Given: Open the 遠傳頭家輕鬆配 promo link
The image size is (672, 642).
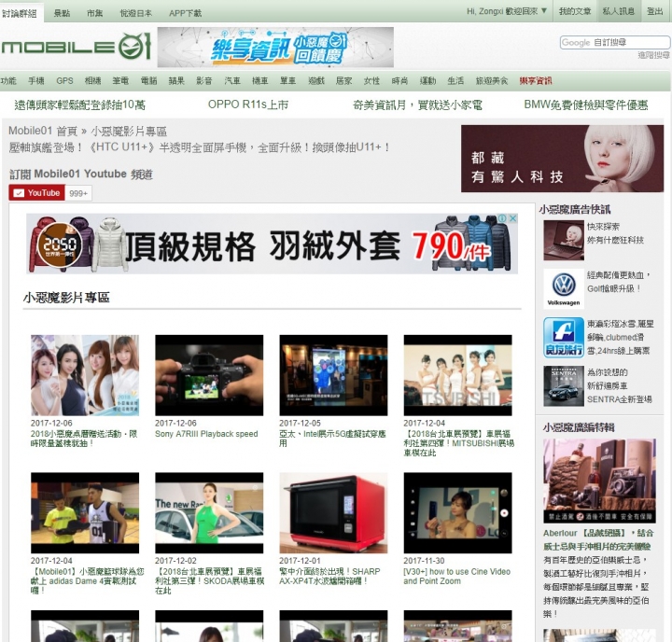Looking at the screenshot, I should 79,105.
